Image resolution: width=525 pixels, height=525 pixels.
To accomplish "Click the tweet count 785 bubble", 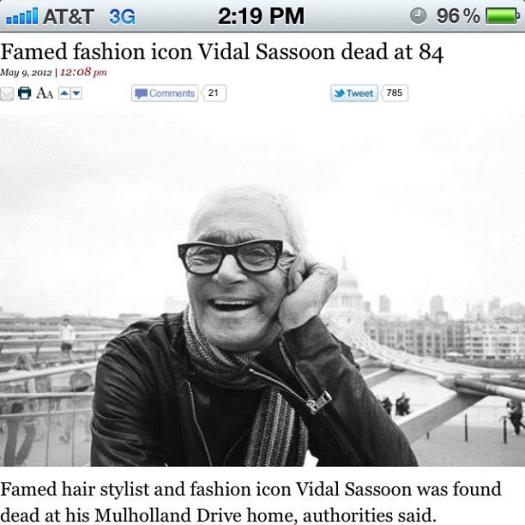I will 394,92.
